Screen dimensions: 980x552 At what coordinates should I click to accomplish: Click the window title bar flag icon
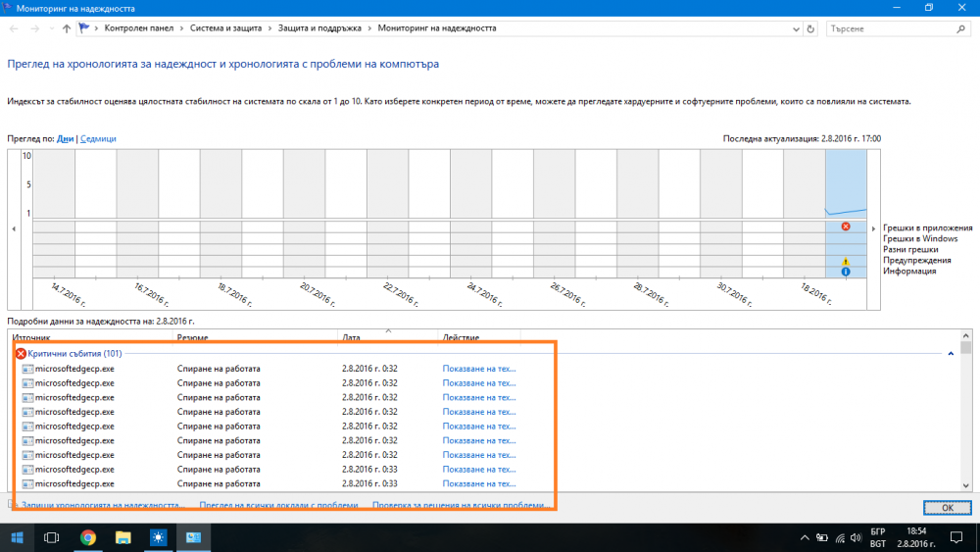[7, 8]
